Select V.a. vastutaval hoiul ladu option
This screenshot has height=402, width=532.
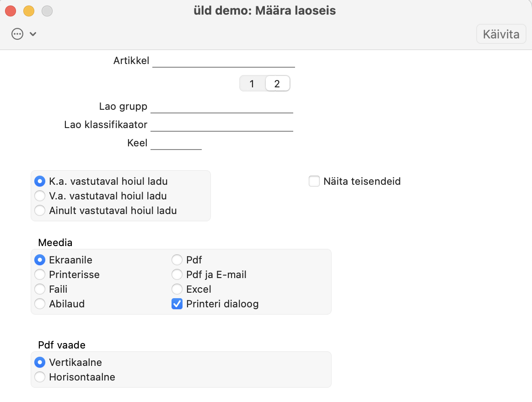(40, 196)
